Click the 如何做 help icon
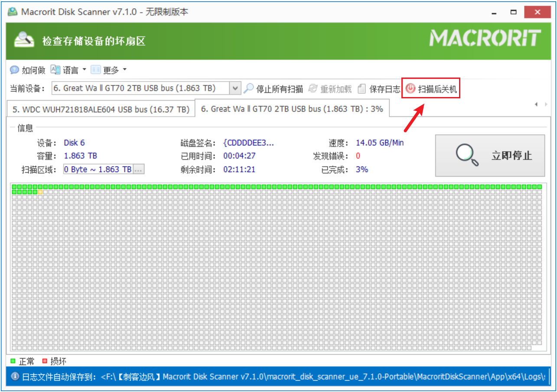Viewport: 557px width, 392px height. [x=15, y=70]
